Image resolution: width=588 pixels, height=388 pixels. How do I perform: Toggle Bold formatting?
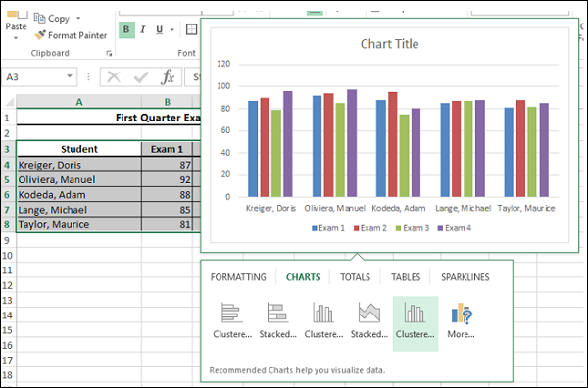pyautogui.click(x=126, y=29)
